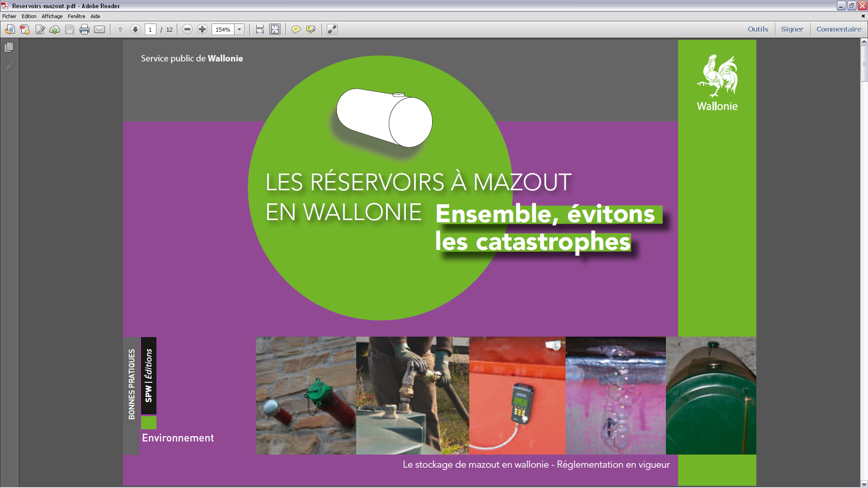
Task: Click the tank filling nozzle photo
Action: point(413,395)
